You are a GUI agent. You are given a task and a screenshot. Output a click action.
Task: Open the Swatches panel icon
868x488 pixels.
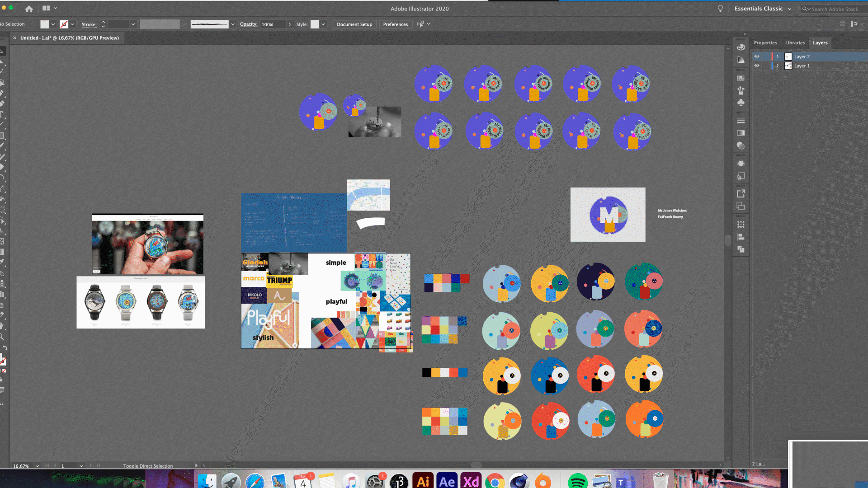(x=741, y=78)
